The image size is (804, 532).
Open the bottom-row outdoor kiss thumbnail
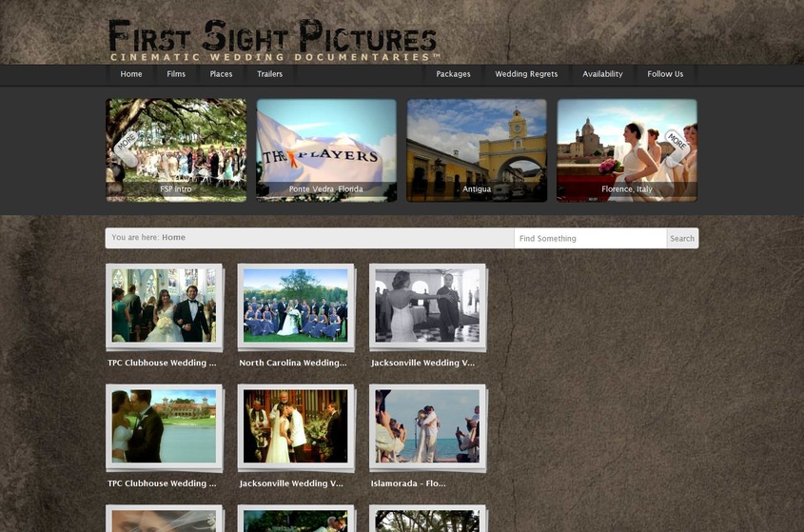click(x=296, y=518)
